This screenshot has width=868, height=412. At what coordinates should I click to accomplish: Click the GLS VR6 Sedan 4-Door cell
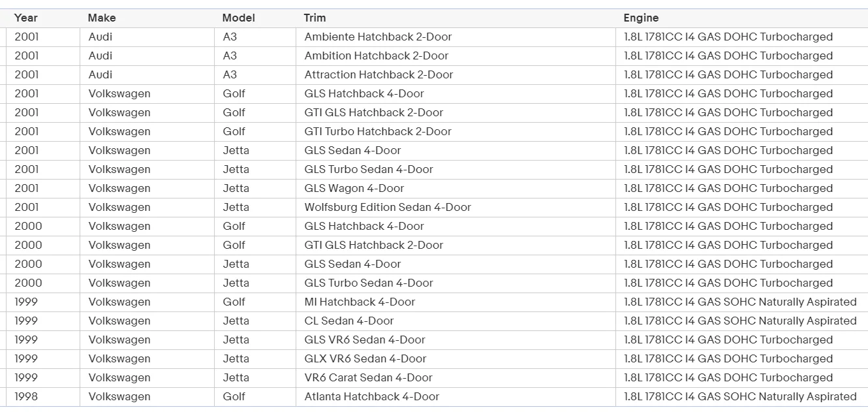(364, 340)
